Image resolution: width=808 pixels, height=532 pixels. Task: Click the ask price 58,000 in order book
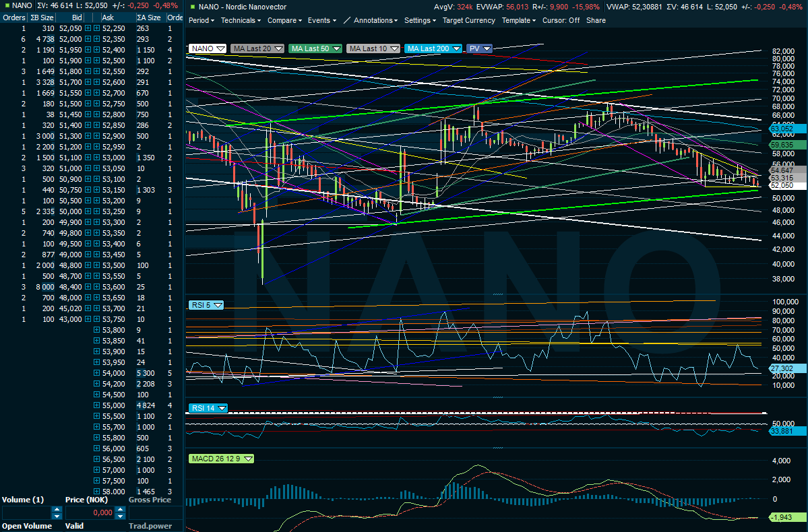click(x=113, y=492)
